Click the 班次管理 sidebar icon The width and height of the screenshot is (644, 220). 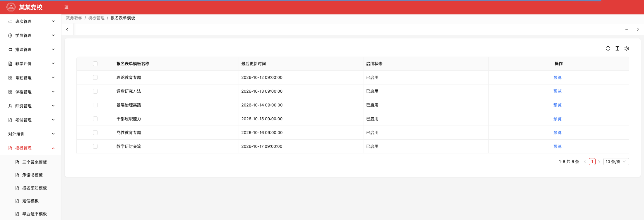10,21
